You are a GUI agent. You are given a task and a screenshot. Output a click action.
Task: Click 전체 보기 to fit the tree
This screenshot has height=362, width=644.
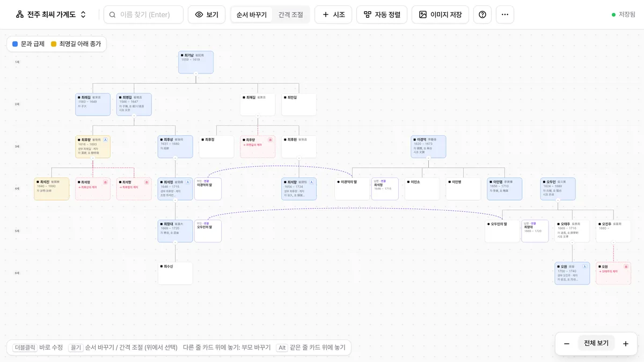coord(596,343)
